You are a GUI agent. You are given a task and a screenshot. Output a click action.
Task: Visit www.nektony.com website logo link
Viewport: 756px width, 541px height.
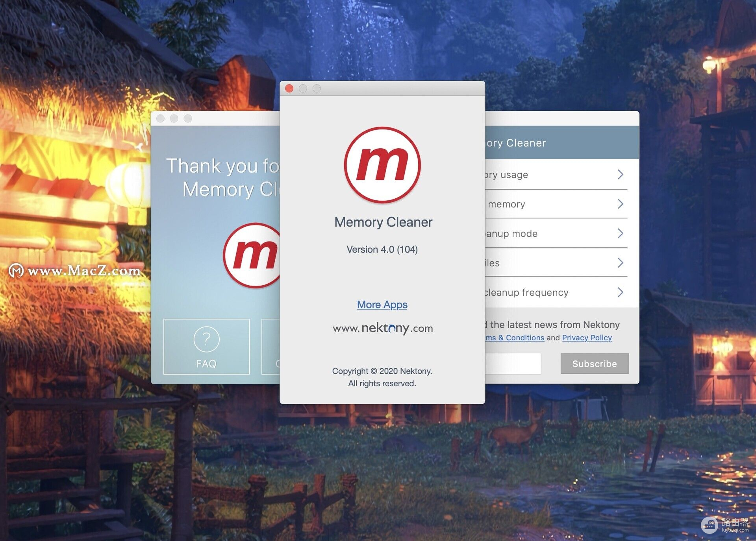[x=382, y=328]
